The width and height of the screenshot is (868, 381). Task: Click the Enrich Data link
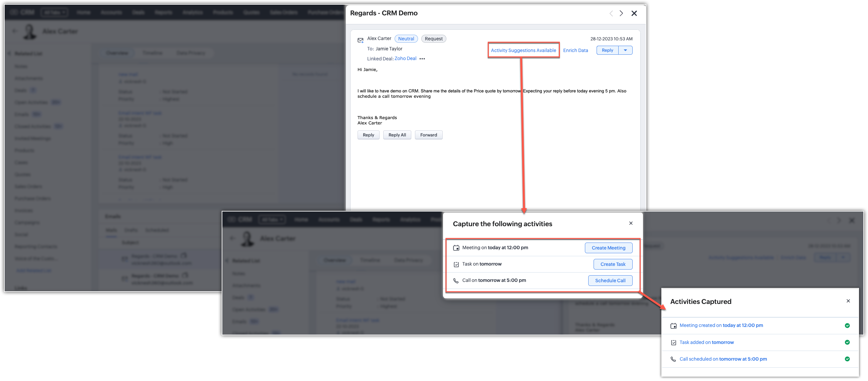[576, 50]
